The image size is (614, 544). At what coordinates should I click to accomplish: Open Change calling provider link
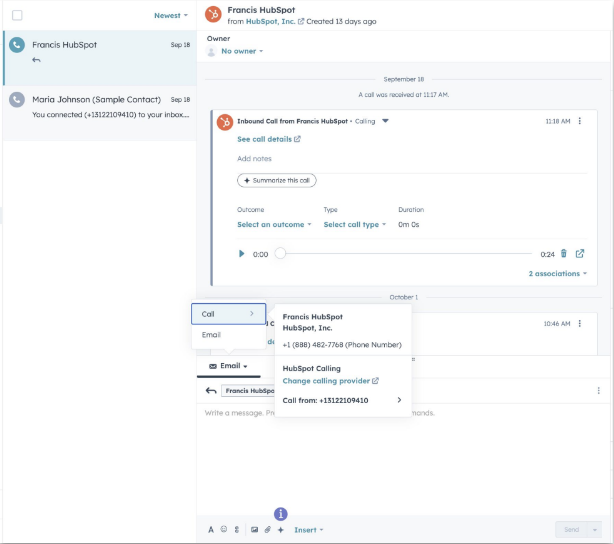coord(330,381)
